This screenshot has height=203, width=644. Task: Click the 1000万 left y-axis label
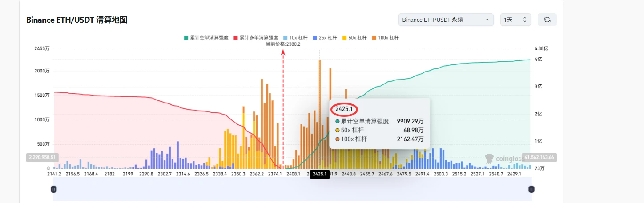[42, 120]
